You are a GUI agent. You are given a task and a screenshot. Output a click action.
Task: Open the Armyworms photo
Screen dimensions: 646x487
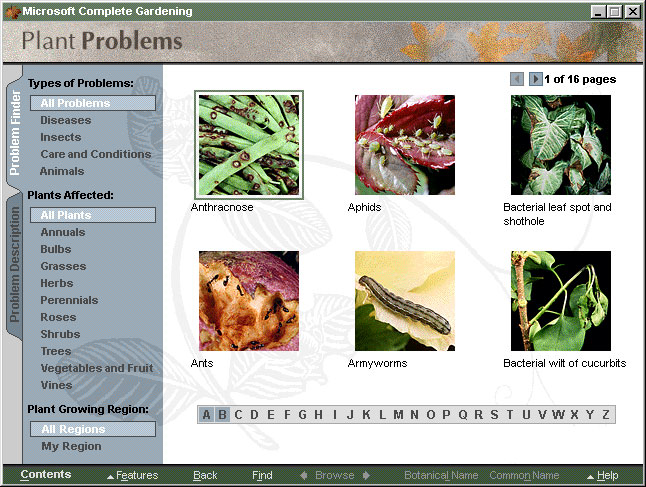point(405,301)
